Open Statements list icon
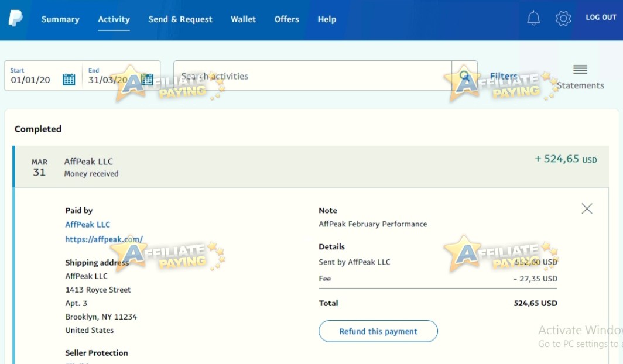This screenshot has height=364, width=623. point(580,70)
